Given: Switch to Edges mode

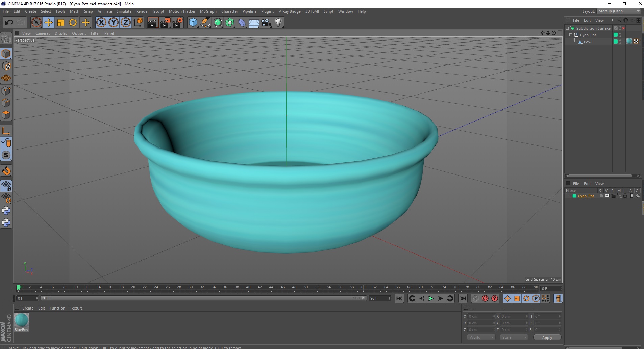Looking at the screenshot, I should click(x=6, y=103).
